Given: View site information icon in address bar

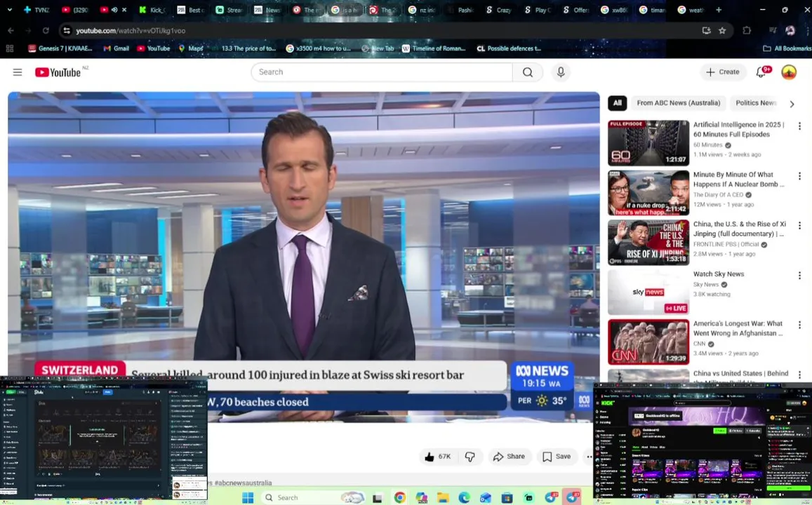Looking at the screenshot, I should 67,31.
